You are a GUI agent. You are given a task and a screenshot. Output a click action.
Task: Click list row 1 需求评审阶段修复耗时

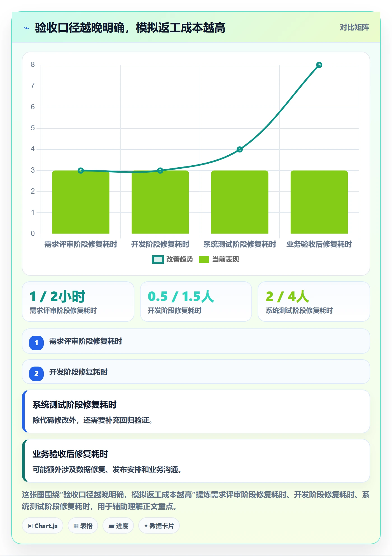(196, 341)
